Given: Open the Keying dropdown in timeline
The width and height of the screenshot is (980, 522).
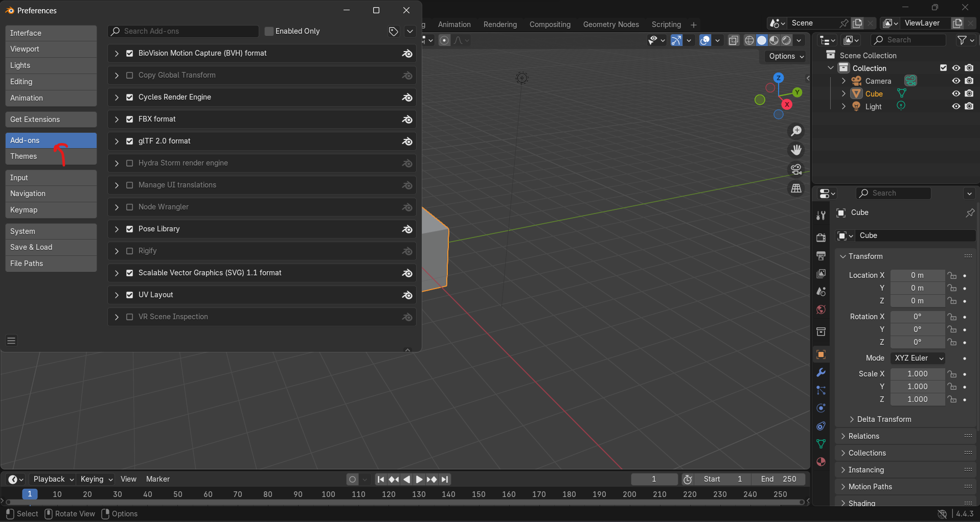Looking at the screenshot, I should [96, 479].
